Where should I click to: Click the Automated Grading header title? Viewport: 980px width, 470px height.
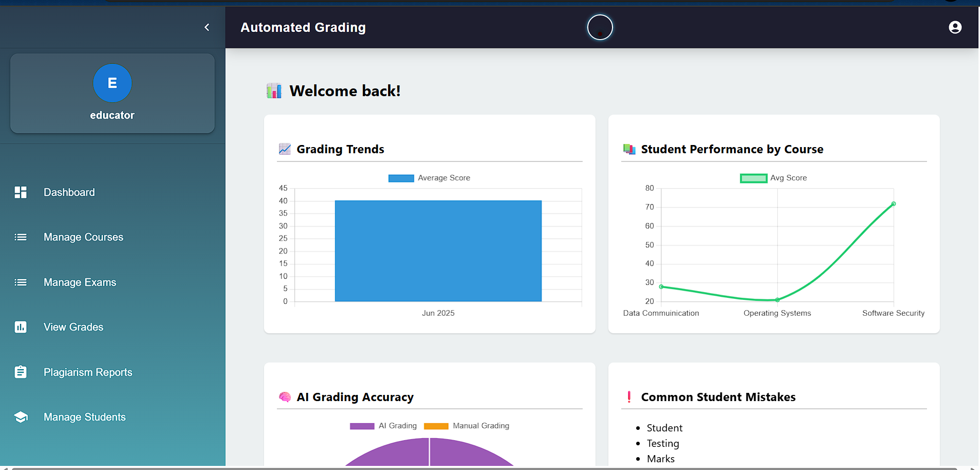(x=303, y=27)
